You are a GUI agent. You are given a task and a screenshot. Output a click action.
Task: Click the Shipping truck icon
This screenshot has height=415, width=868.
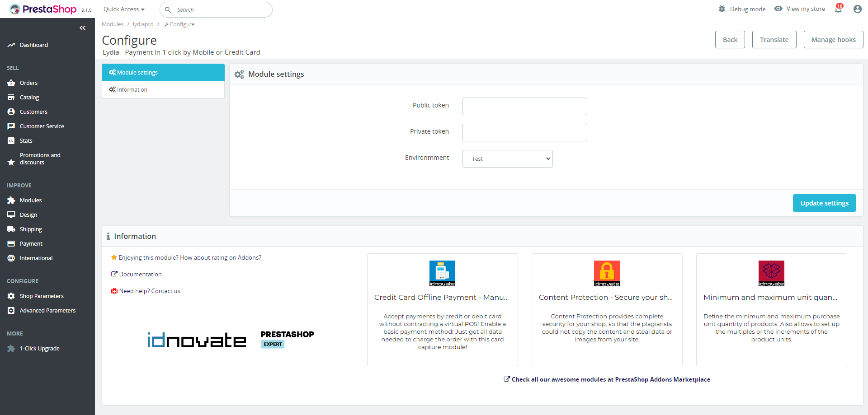[11, 229]
